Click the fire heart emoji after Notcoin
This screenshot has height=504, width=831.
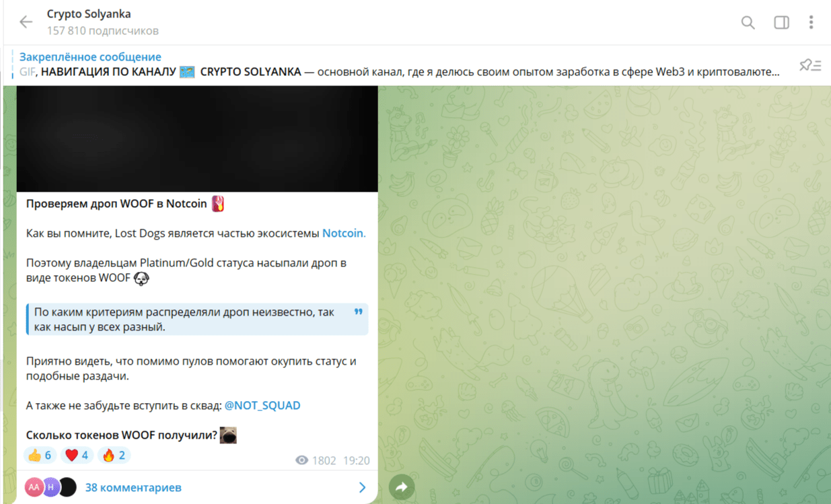tap(218, 203)
